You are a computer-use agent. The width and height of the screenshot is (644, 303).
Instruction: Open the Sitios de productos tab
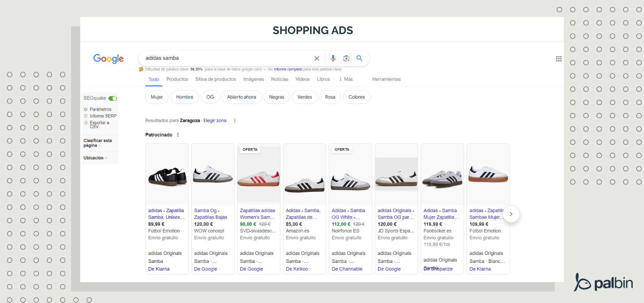216,79
